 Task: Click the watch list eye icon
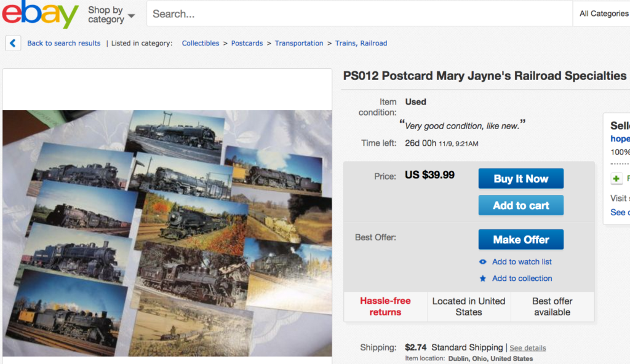(x=483, y=262)
